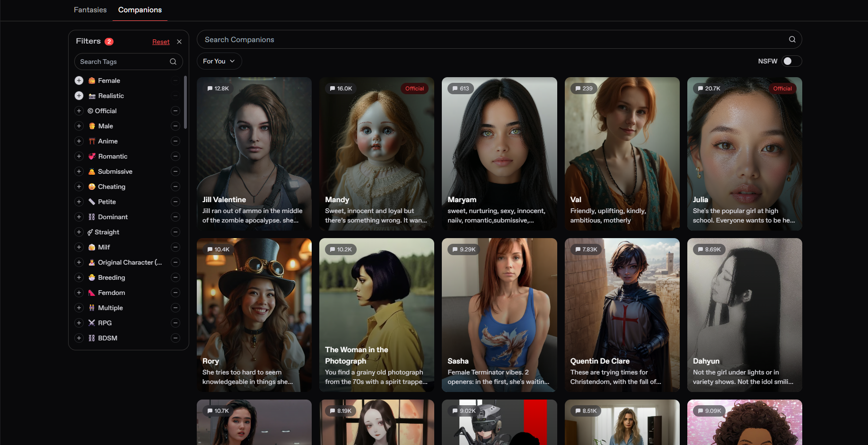Exclude the Cheating tag with minus icon

point(175,187)
